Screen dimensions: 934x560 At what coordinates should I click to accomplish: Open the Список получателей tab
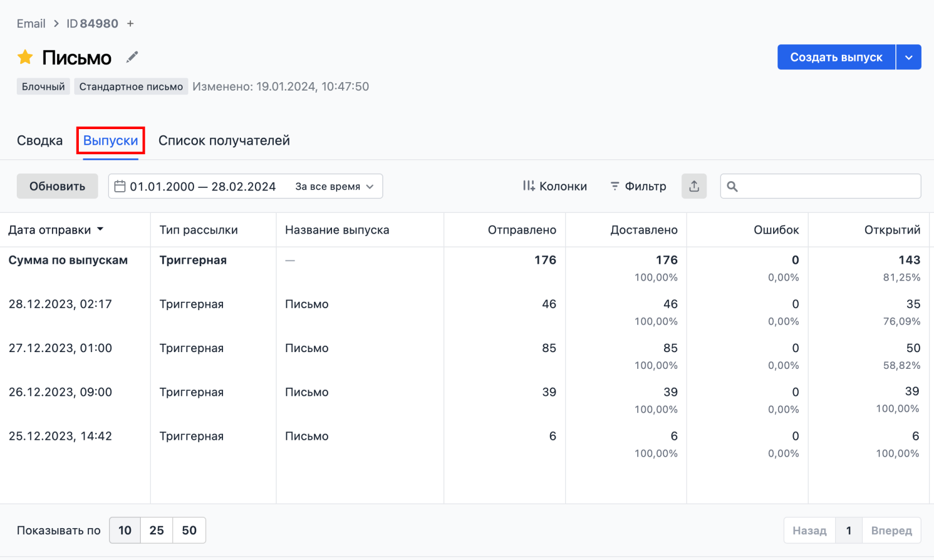[x=224, y=141]
